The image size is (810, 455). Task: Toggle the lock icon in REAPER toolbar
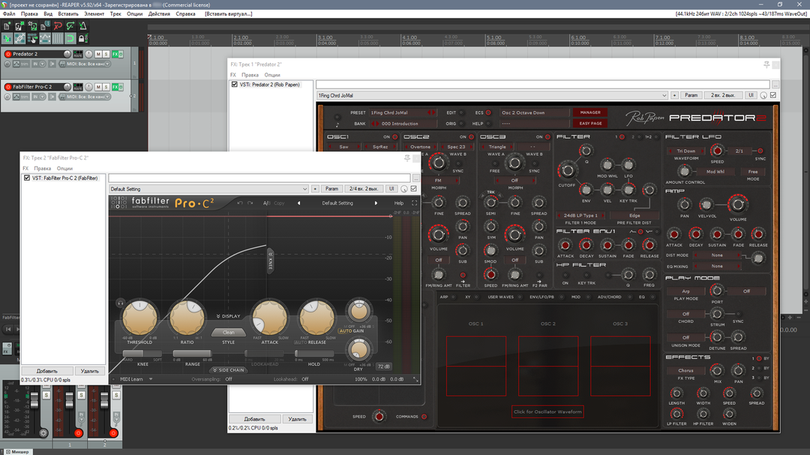click(x=83, y=38)
